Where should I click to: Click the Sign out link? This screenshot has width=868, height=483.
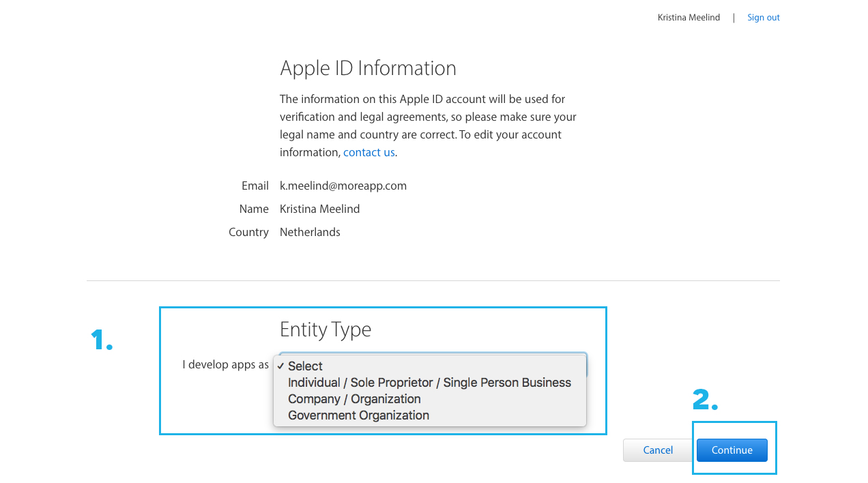[x=763, y=18]
